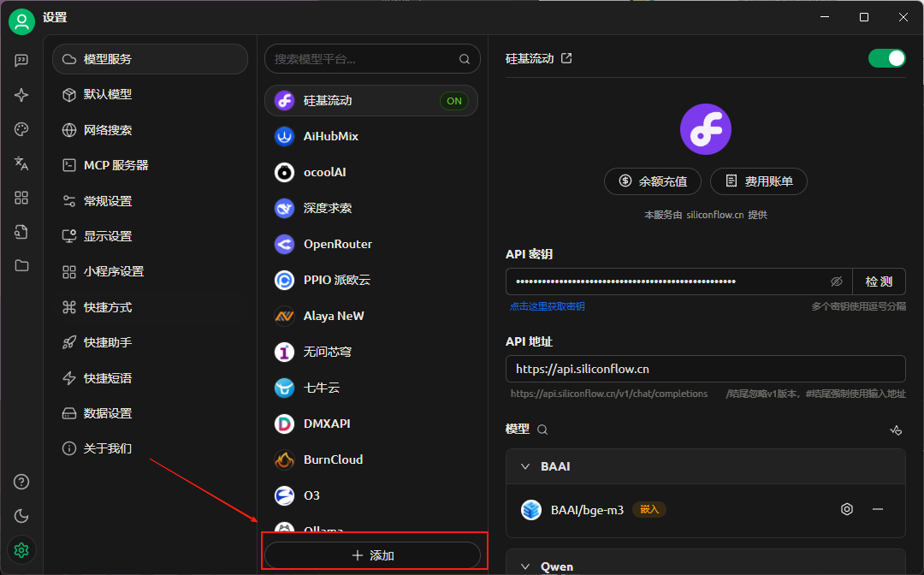Open the chat assistant sidebar icon
The height and width of the screenshot is (575, 924).
pyautogui.click(x=21, y=61)
